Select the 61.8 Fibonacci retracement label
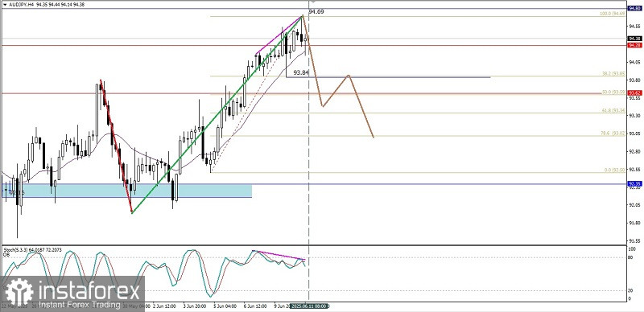 [613, 110]
